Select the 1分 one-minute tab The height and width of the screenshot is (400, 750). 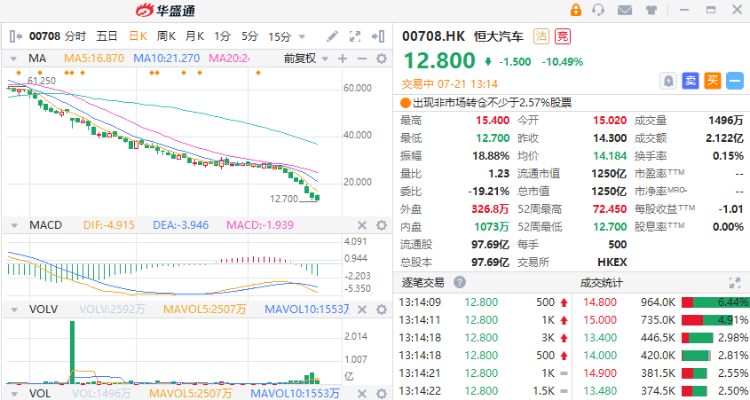coord(222,36)
